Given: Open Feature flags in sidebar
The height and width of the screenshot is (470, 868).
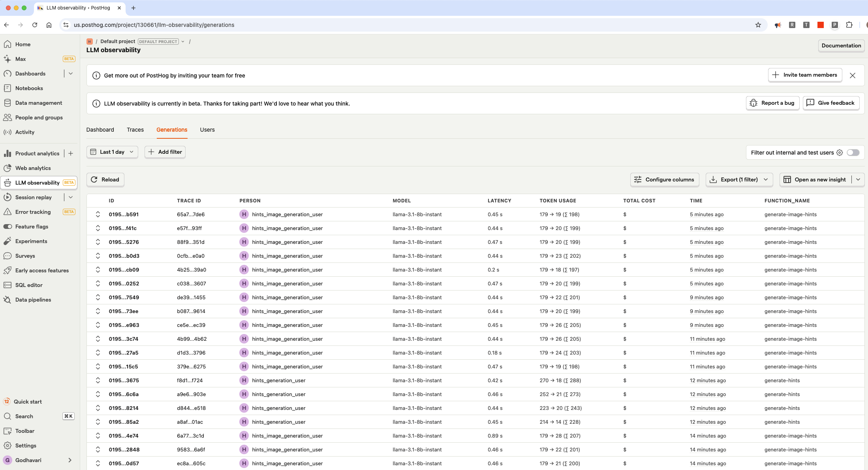Looking at the screenshot, I should (x=32, y=227).
